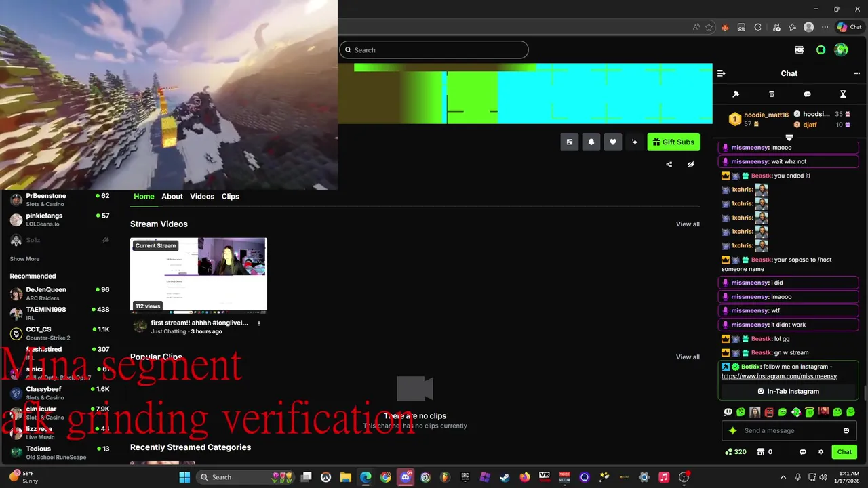
Task: Expand Show More followed channels
Action: coord(24,259)
